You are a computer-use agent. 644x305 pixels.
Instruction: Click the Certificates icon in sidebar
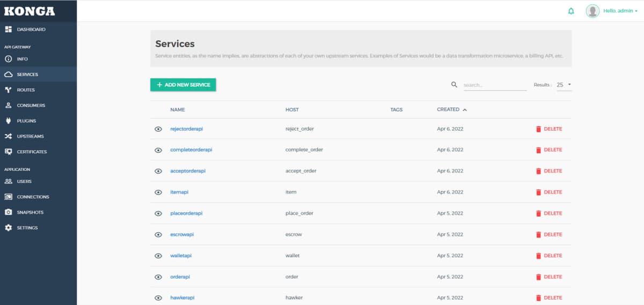tap(8, 152)
